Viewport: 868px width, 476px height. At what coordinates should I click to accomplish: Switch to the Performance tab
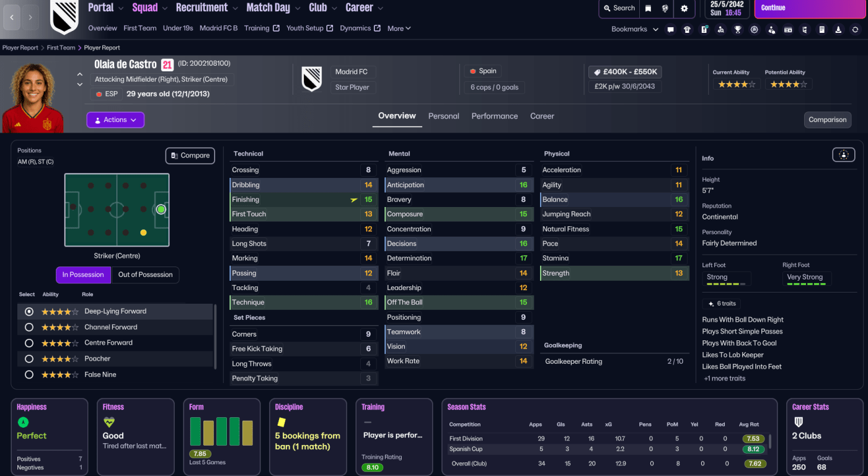tap(494, 116)
